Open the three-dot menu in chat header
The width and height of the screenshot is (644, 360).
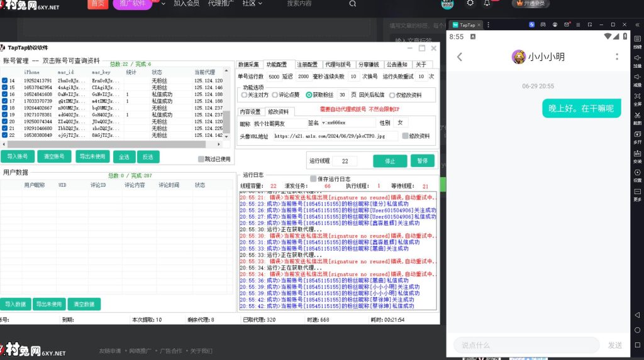pos(617,57)
